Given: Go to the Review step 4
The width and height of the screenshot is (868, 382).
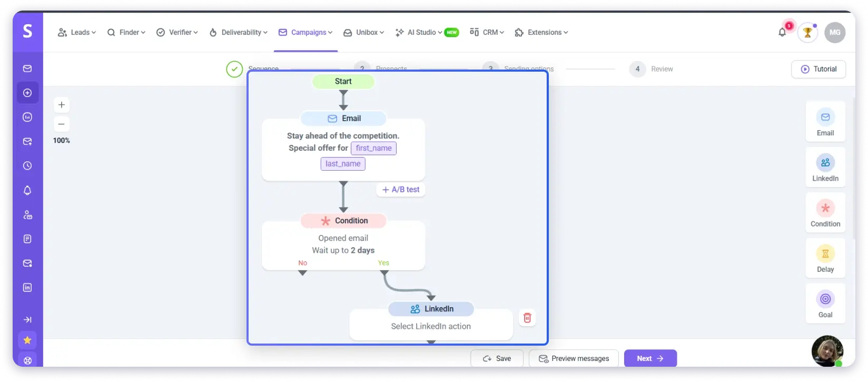Looking at the screenshot, I should (x=652, y=69).
